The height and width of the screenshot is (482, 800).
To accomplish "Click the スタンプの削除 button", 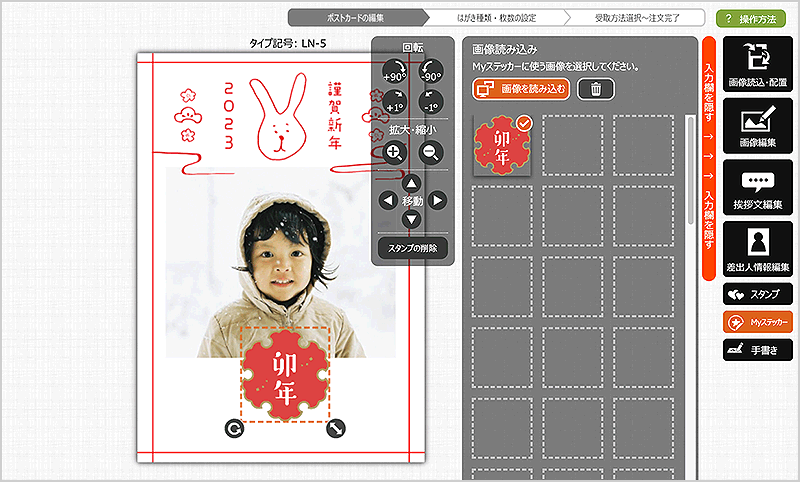I will point(413,248).
